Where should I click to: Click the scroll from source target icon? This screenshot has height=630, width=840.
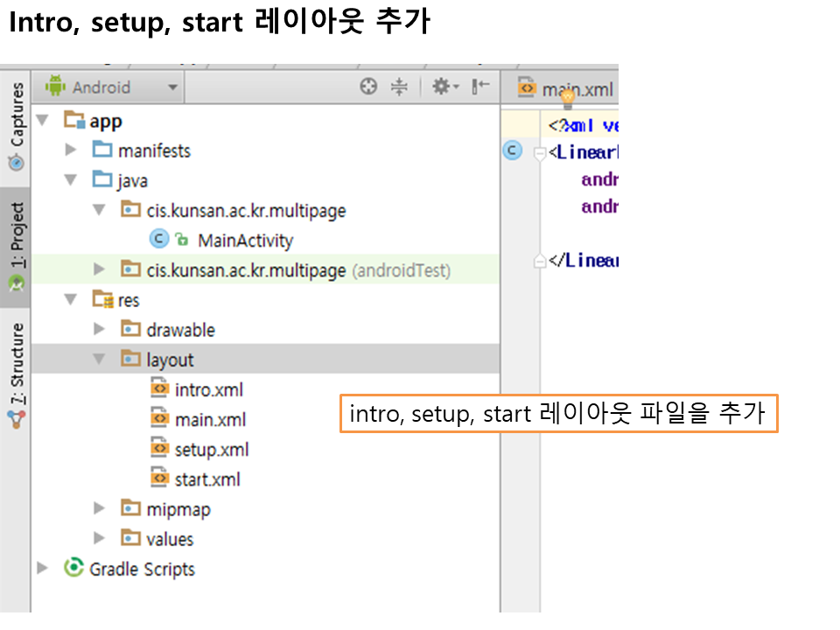[369, 87]
